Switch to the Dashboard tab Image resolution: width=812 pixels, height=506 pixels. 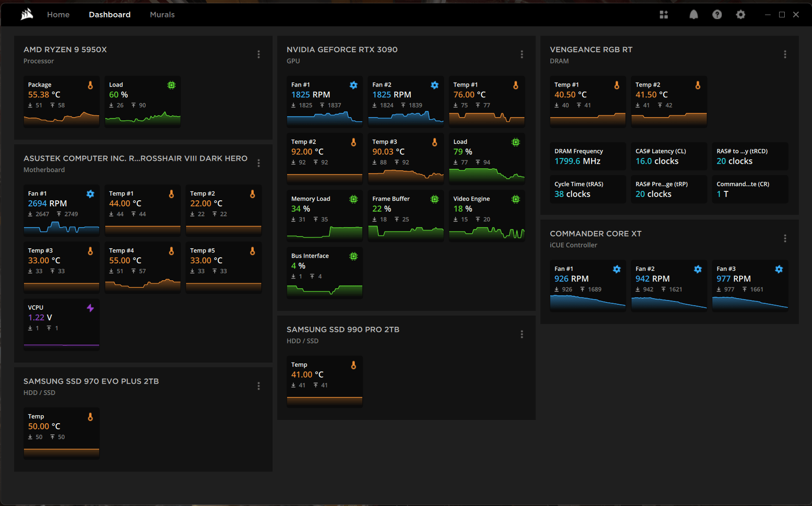[109, 15]
